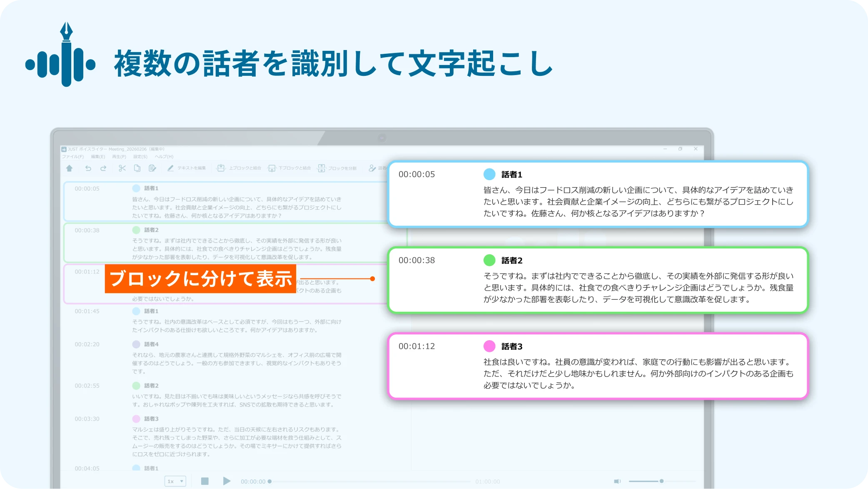Click the 下ブロックと結合 (merge with block below) icon
868x489 pixels.
[x=272, y=168]
